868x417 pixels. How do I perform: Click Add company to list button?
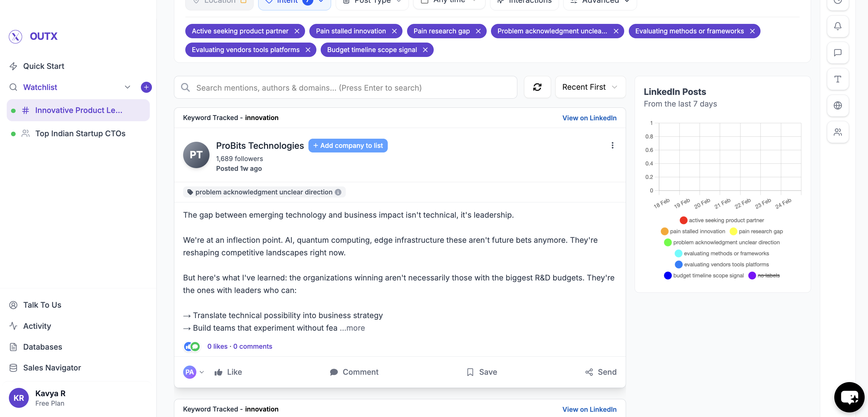pyautogui.click(x=348, y=145)
